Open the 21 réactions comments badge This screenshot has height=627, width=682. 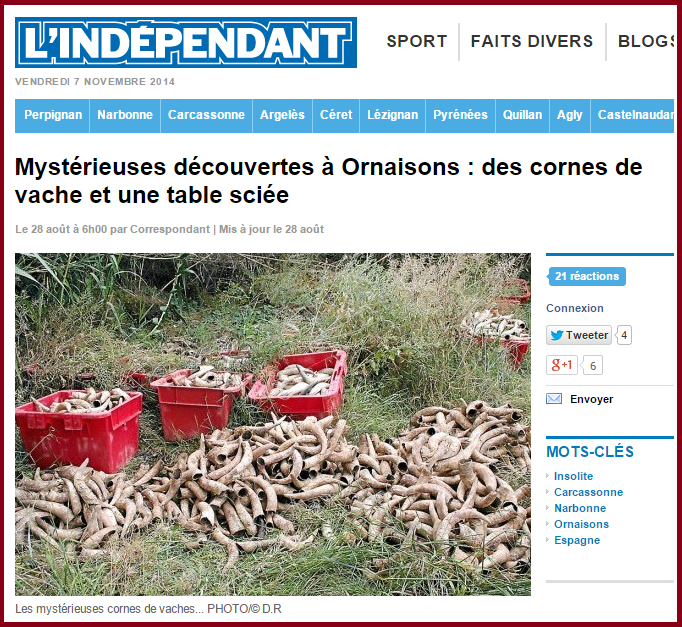point(586,276)
